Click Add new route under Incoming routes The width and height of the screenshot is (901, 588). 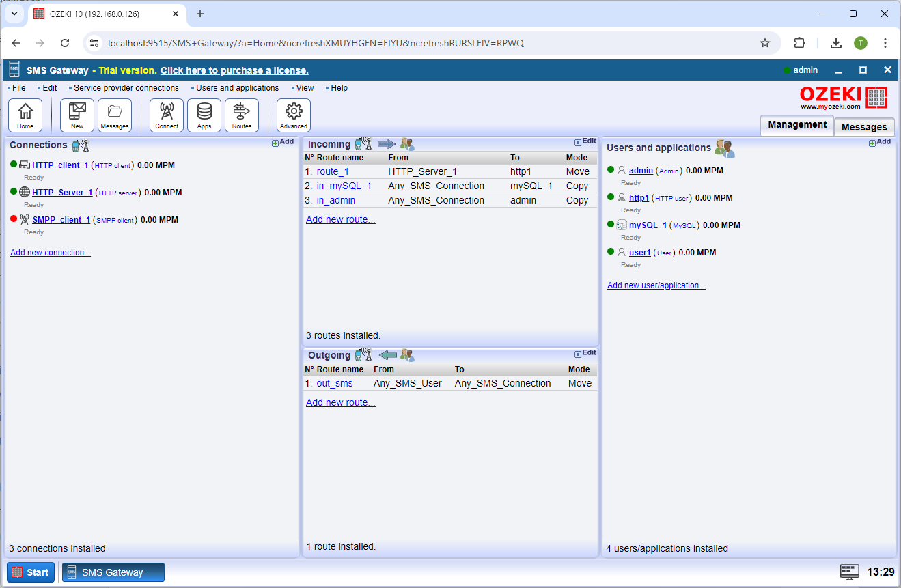(340, 219)
